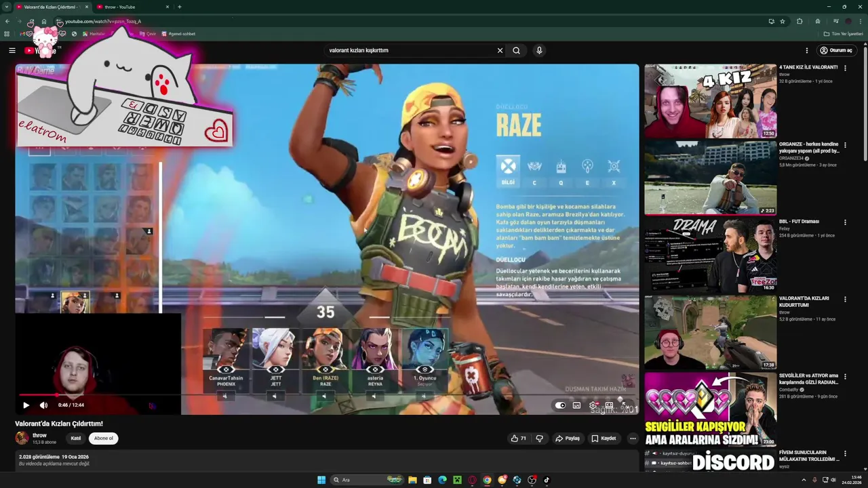Open more actions menu below video
The height and width of the screenshot is (488, 868).
tap(633, 439)
